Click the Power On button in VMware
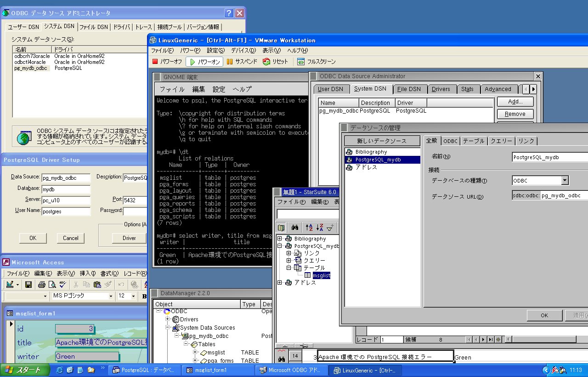 pyautogui.click(x=204, y=62)
